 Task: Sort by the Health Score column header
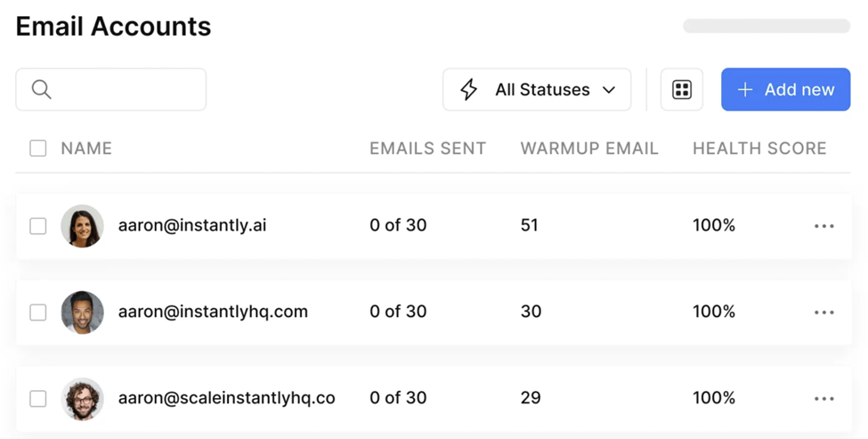click(759, 149)
